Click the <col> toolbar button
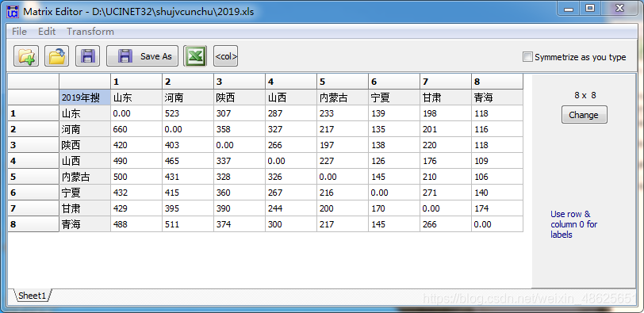The height and width of the screenshot is (313, 644). 226,56
